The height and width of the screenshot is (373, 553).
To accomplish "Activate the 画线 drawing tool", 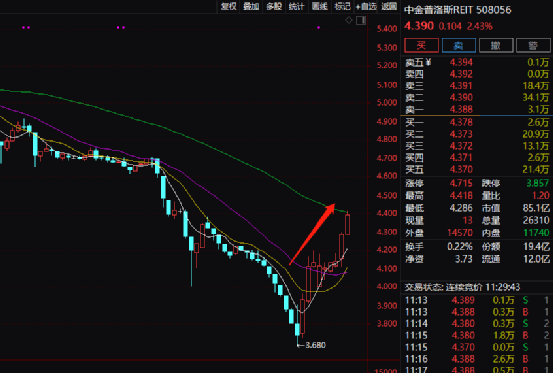I will coord(320,6).
